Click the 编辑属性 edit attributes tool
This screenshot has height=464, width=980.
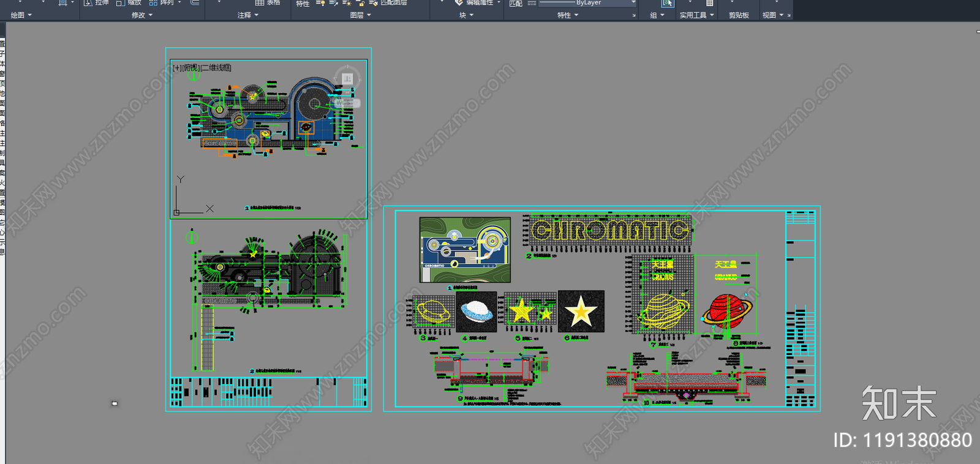click(x=474, y=2)
